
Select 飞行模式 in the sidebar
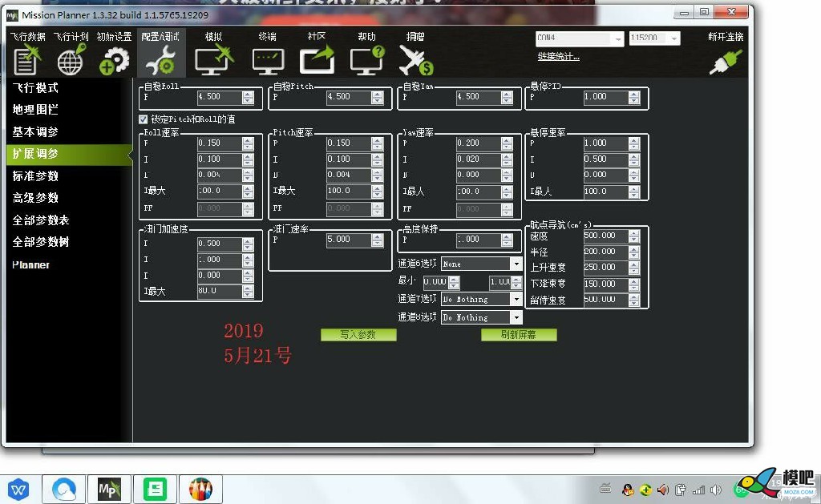[x=35, y=88]
